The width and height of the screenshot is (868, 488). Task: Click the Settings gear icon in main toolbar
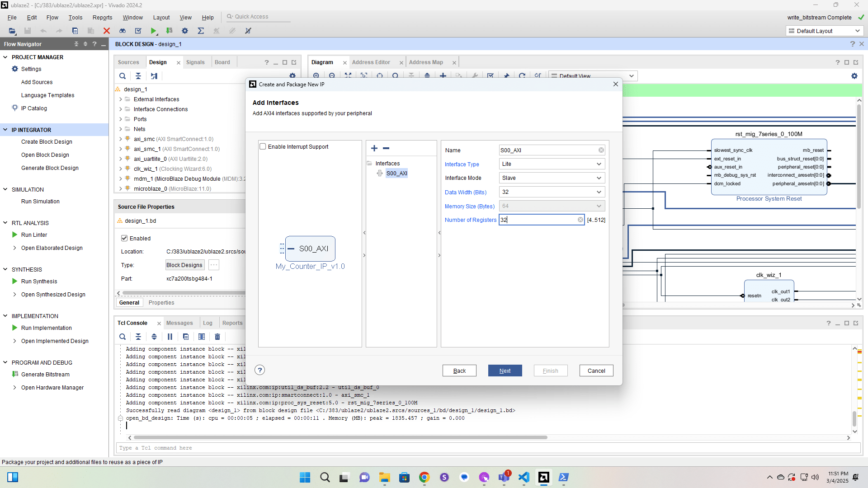click(185, 31)
